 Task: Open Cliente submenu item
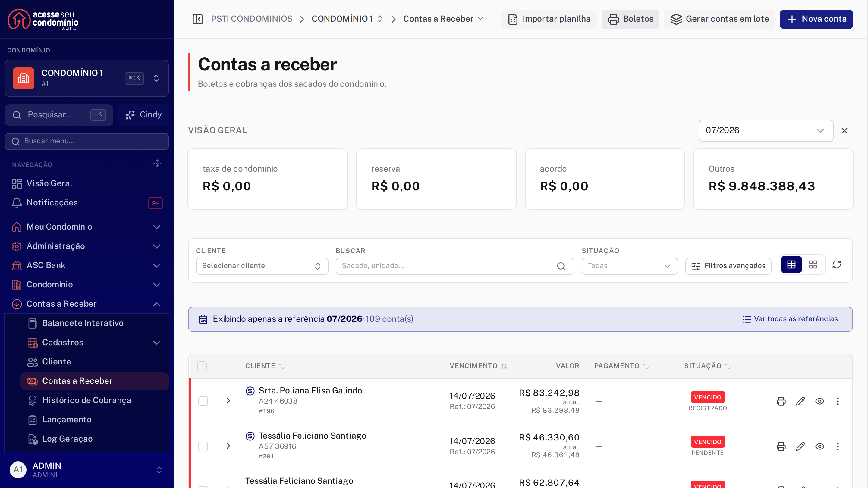(x=95, y=362)
